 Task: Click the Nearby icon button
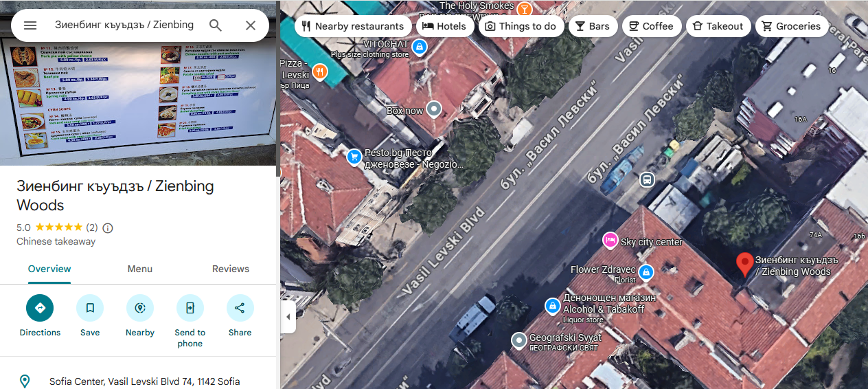[140, 308]
